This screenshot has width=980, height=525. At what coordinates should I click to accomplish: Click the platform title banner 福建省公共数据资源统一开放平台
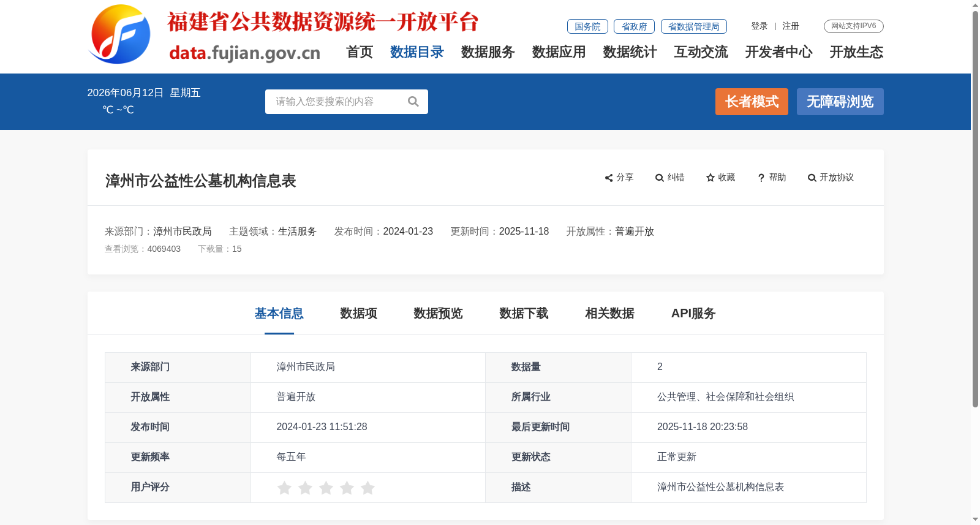323,22
